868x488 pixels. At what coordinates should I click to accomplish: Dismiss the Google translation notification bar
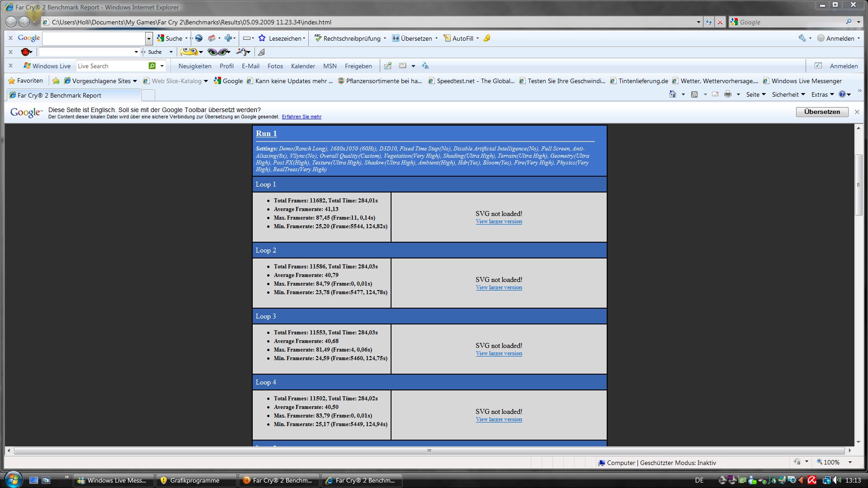coord(857,112)
